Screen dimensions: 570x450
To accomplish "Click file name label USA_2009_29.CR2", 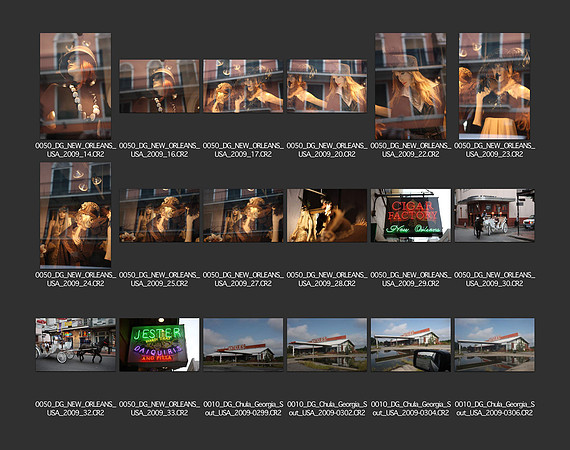I will click(411, 279).
